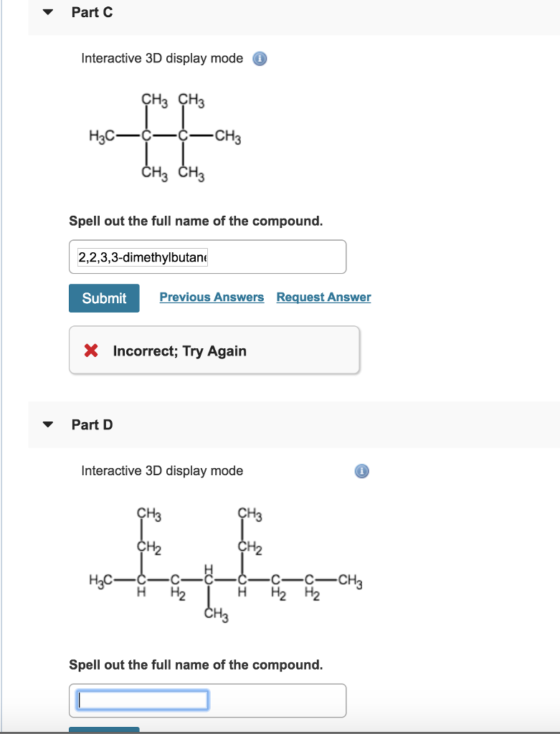560x734 pixels.
Task: Click the Request Answer link
Action: point(323,297)
